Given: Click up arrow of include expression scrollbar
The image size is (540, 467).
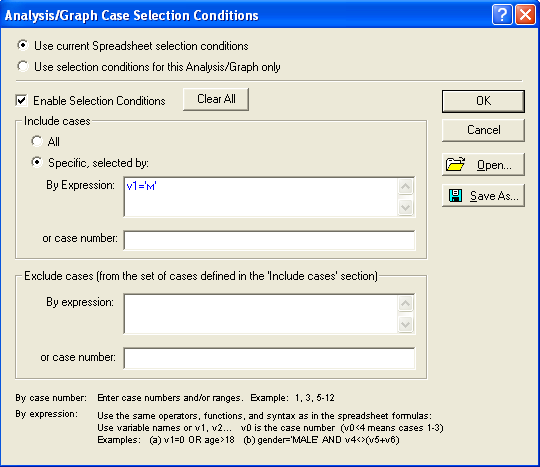Looking at the screenshot, I should pos(405,187).
